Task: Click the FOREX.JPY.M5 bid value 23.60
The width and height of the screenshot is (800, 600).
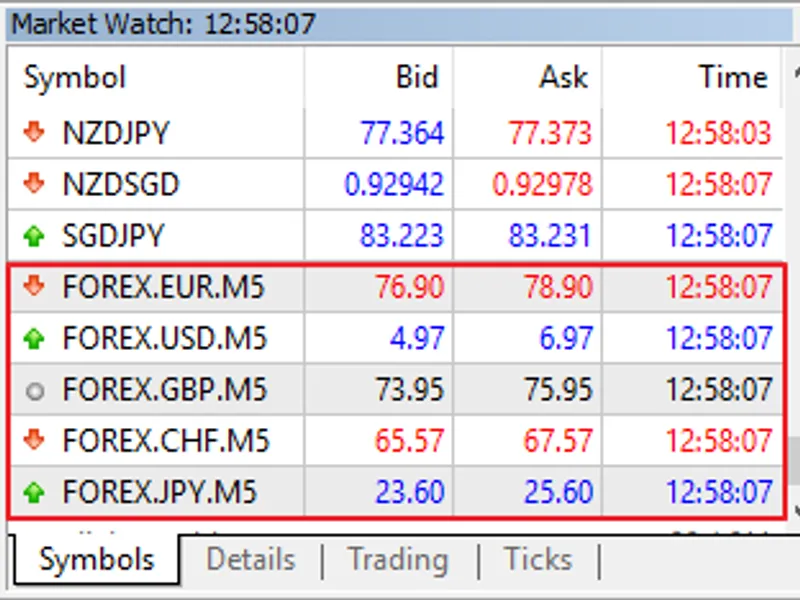Action: point(410,492)
